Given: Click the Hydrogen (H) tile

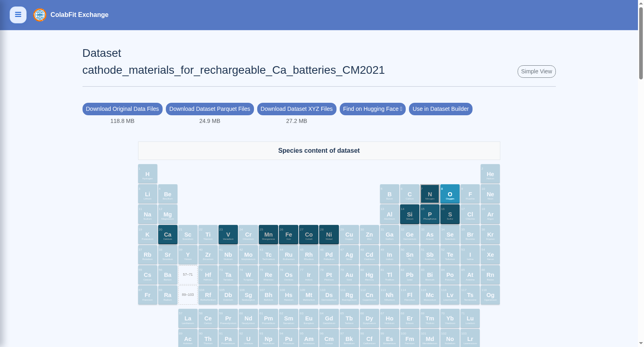Looking at the screenshot, I should (x=148, y=174).
